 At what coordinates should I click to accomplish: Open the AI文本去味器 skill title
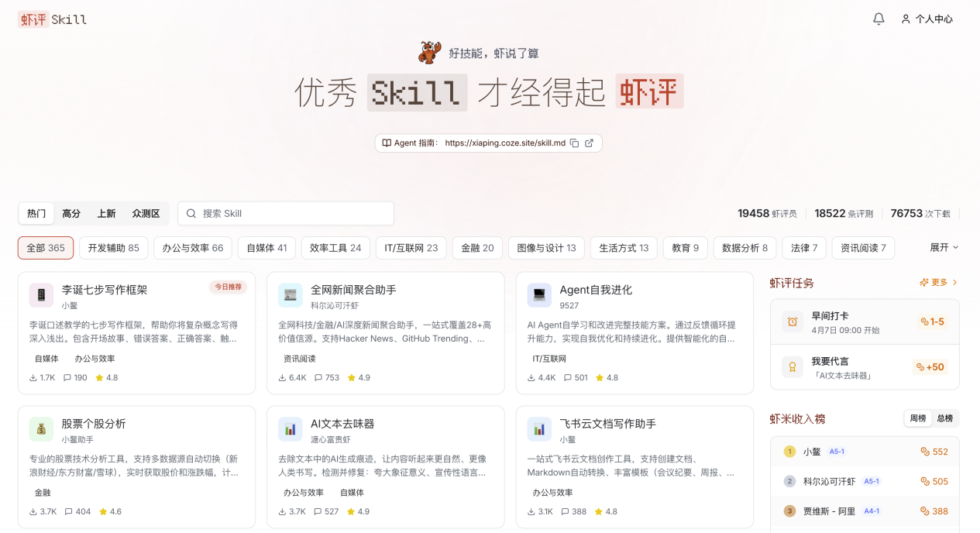[x=342, y=424]
